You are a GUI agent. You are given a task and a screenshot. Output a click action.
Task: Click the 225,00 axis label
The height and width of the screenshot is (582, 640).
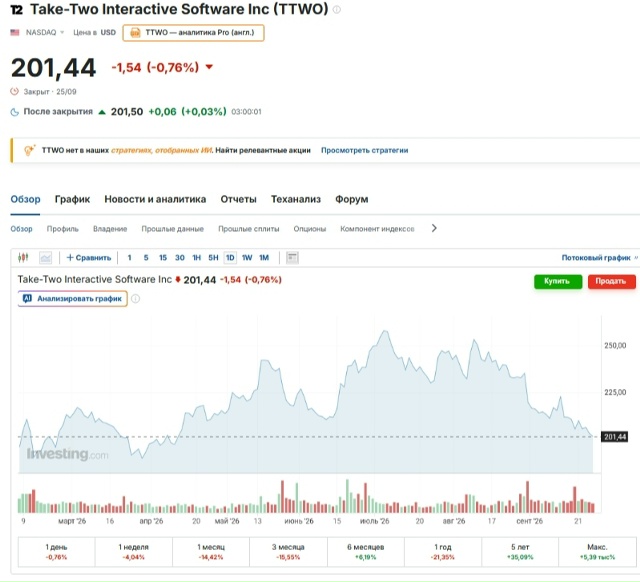click(x=615, y=392)
